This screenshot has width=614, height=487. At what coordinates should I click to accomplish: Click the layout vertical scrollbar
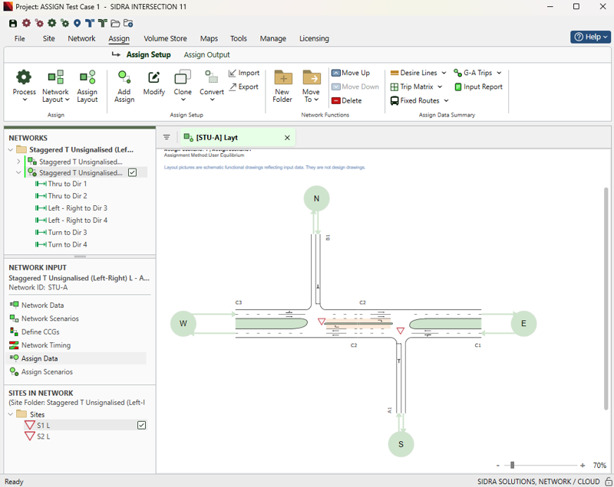[606, 299]
